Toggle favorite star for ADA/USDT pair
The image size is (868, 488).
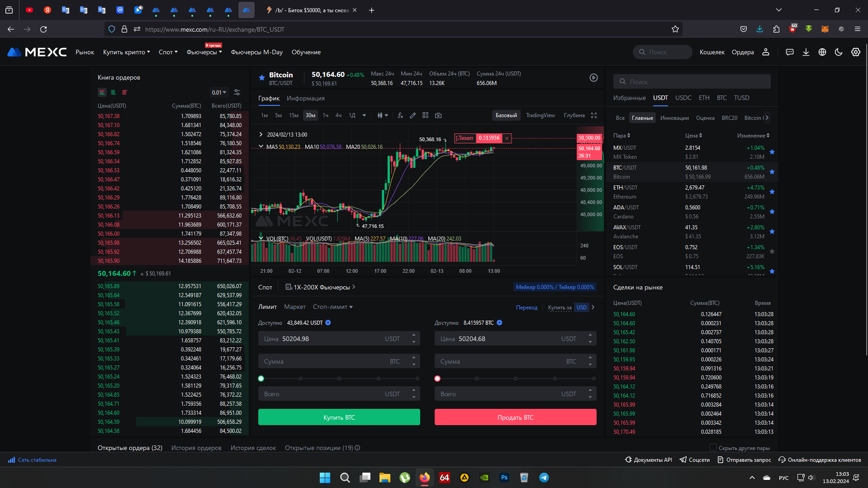click(x=772, y=212)
